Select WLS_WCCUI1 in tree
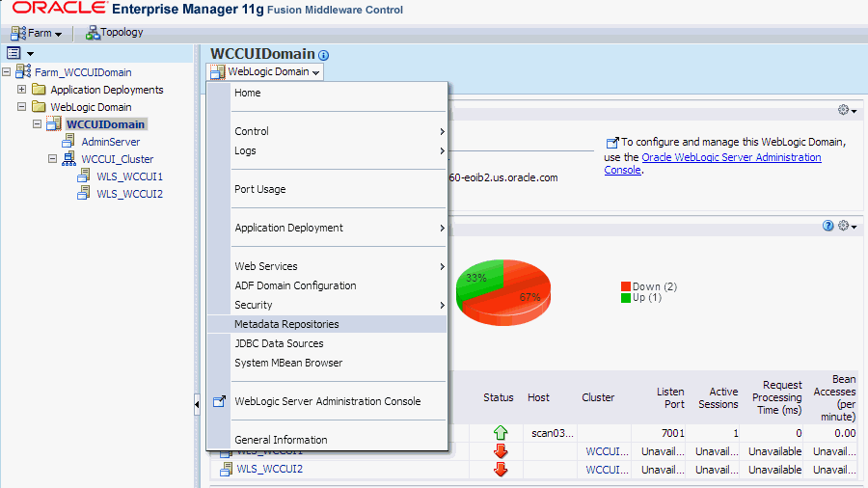This screenshot has height=488, width=868. click(129, 176)
